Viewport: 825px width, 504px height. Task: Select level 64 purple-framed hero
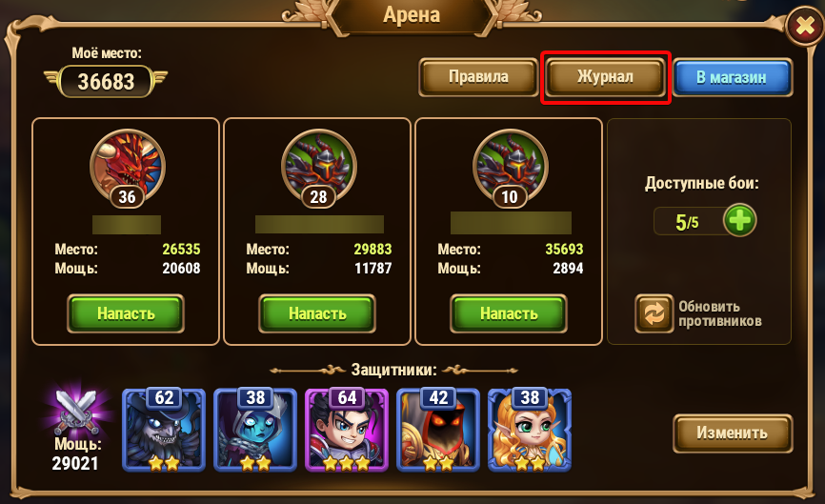coord(347,430)
